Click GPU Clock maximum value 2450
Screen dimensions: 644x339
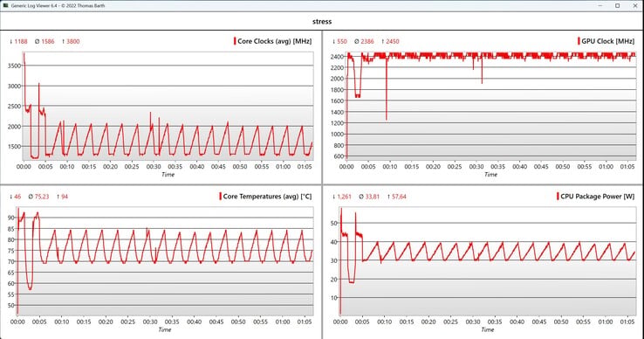click(x=393, y=41)
